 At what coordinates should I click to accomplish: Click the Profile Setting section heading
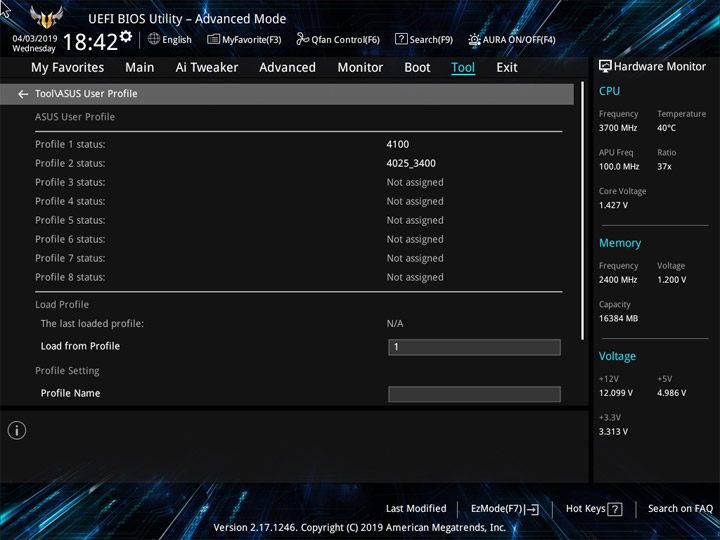pos(67,371)
